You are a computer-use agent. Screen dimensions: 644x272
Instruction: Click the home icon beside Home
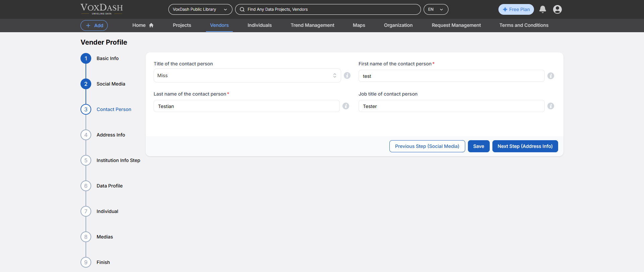point(151,25)
